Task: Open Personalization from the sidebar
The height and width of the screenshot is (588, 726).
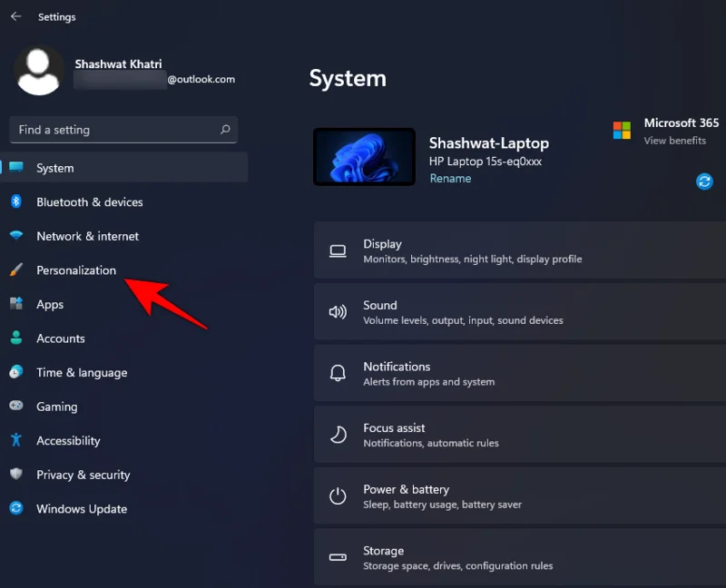Action: pos(75,269)
